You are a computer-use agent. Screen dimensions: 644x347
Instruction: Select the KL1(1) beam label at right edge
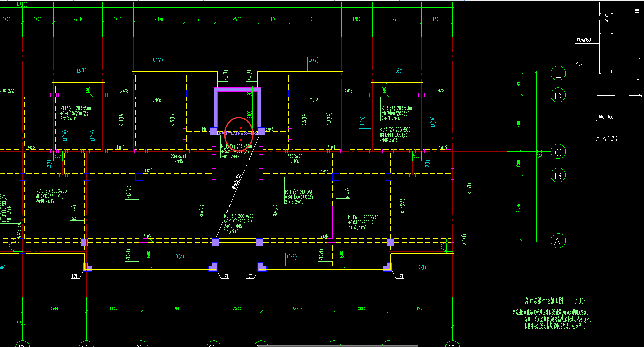click(470, 189)
